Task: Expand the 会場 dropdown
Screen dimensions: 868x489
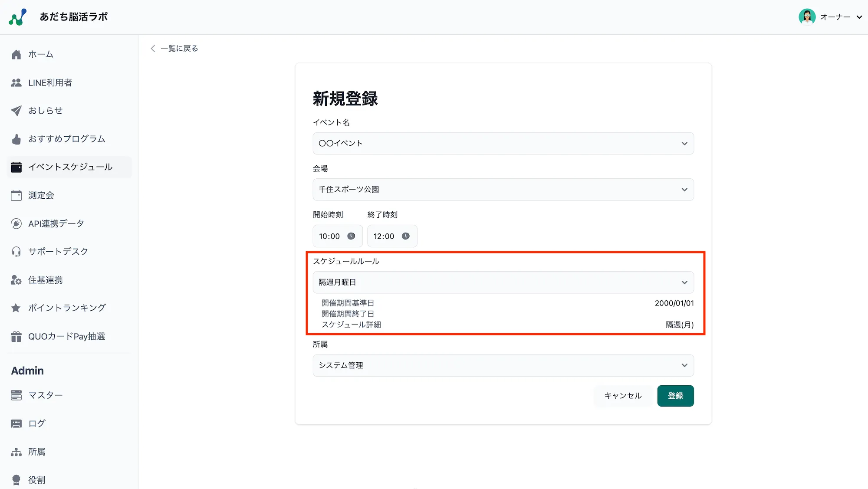Action: [503, 190]
